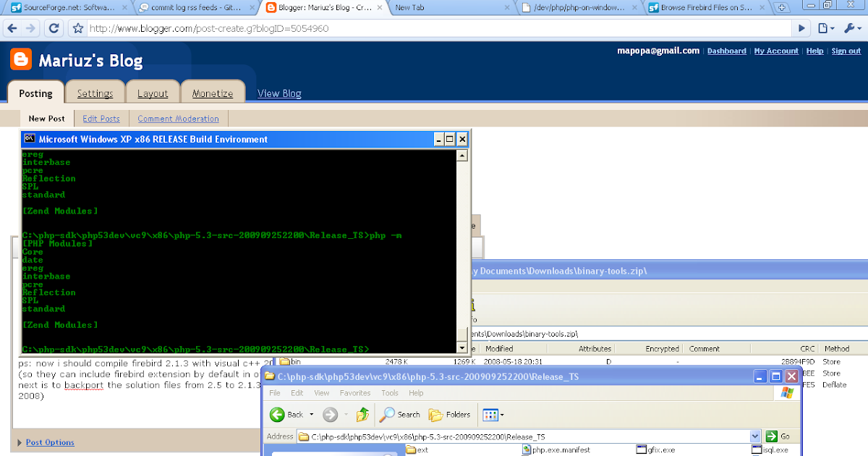
Task: Expand the Explorer address bar dropdown
Action: pos(754,436)
